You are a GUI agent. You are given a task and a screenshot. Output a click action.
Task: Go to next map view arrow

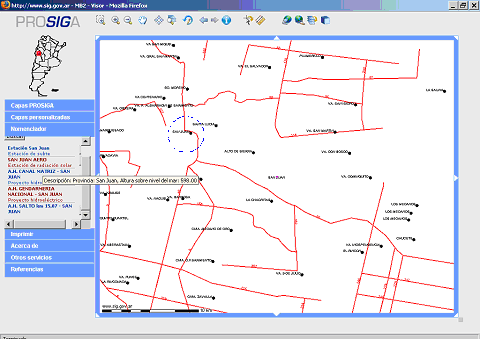tap(215, 20)
